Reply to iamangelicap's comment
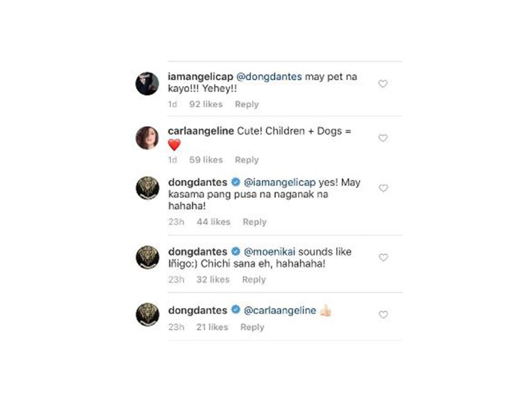The height and width of the screenshot is (399, 532). point(247,104)
